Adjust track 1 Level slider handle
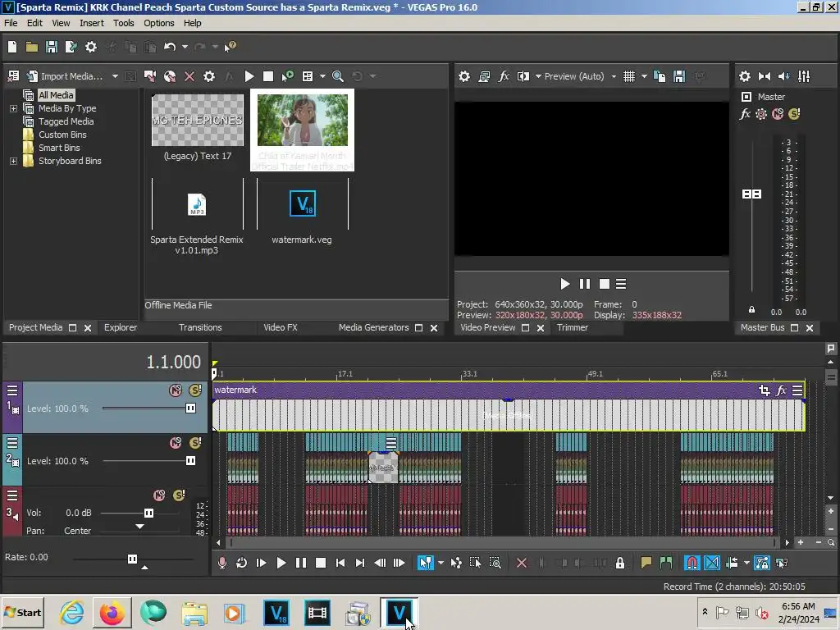Viewport: 840px width, 630px height. [190, 409]
